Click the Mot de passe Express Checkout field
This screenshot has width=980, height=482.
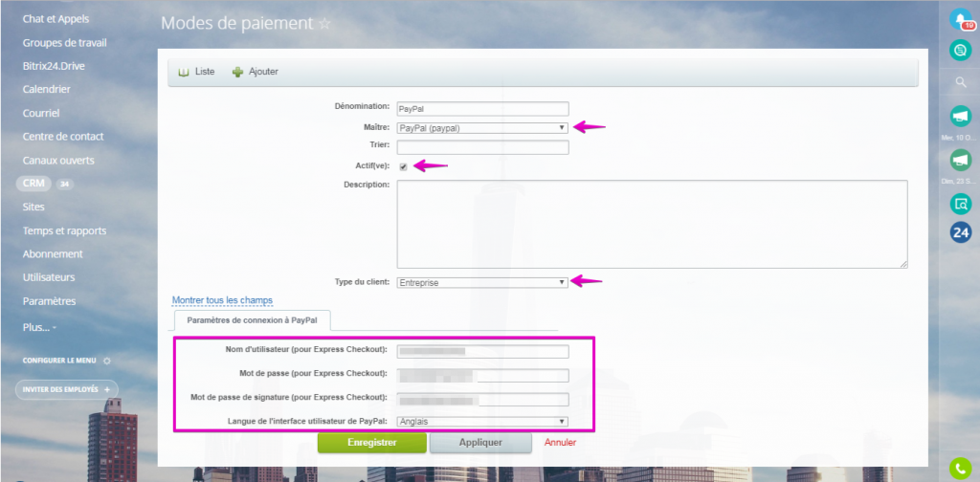(x=482, y=375)
